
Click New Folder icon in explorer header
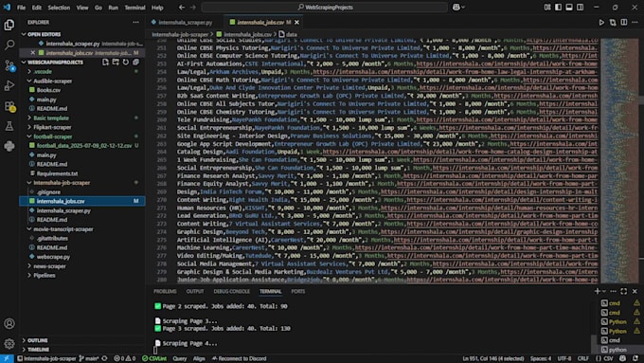[x=116, y=62]
